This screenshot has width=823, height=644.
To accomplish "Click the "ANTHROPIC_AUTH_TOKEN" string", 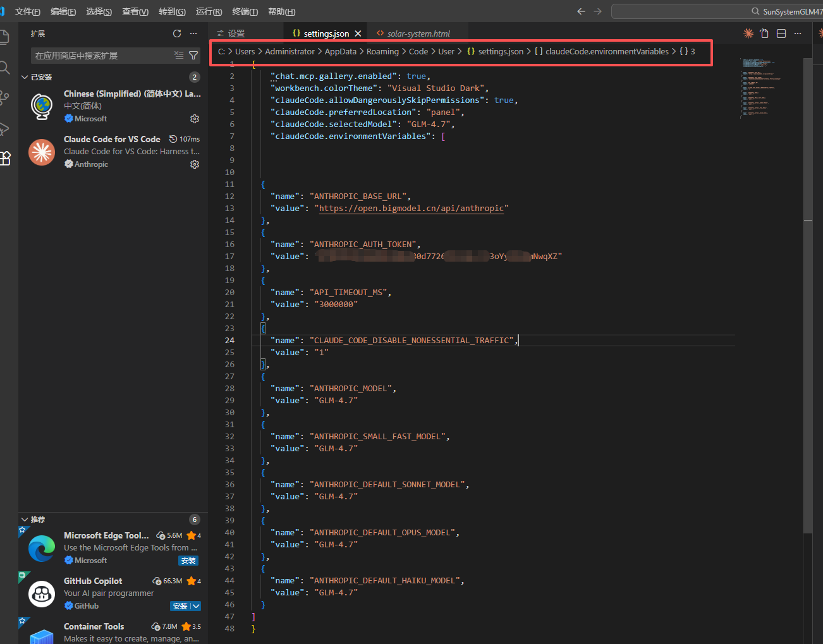I will click(363, 245).
